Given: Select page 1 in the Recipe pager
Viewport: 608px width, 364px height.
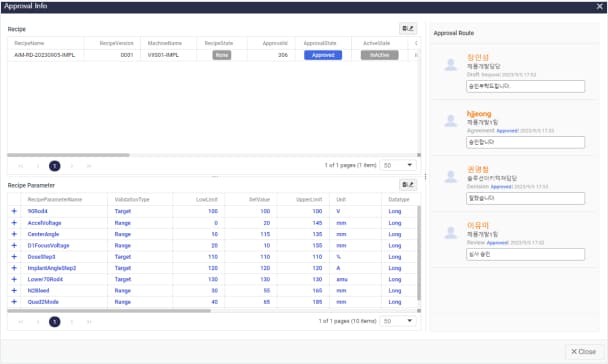Looking at the screenshot, I should pos(55,166).
